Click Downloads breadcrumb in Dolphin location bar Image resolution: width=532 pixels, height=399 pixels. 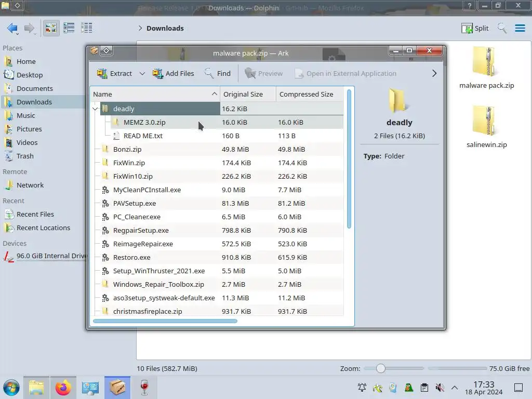coord(165,28)
